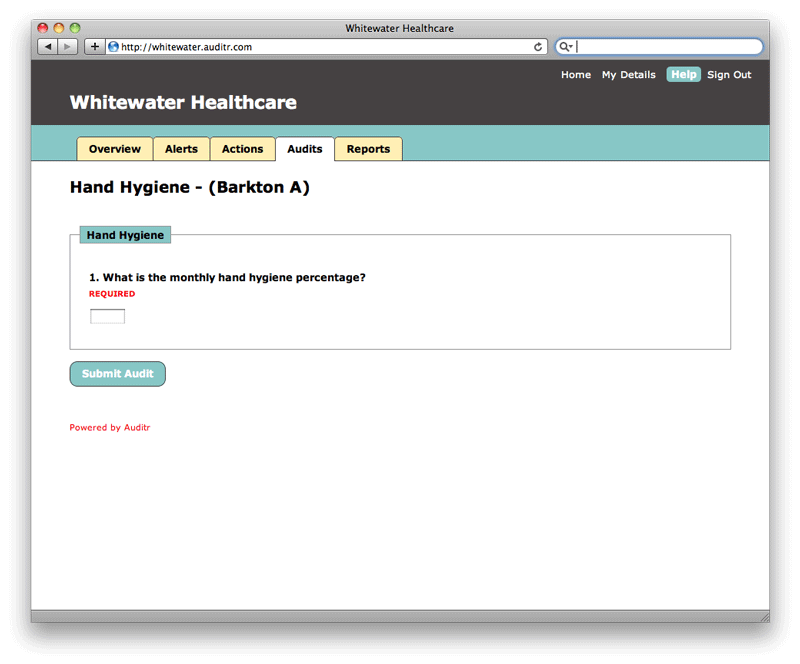
Task: Click the browser back arrow button
Action: tap(48, 47)
